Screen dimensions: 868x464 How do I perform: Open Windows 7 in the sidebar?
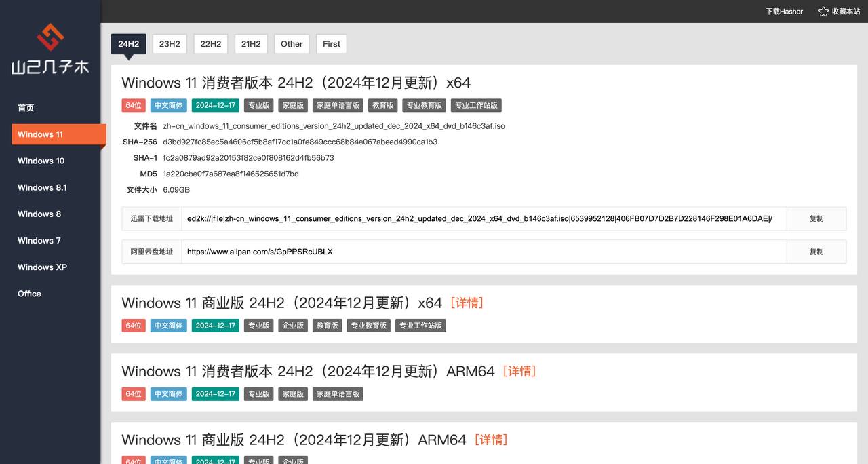pyautogui.click(x=39, y=240)
